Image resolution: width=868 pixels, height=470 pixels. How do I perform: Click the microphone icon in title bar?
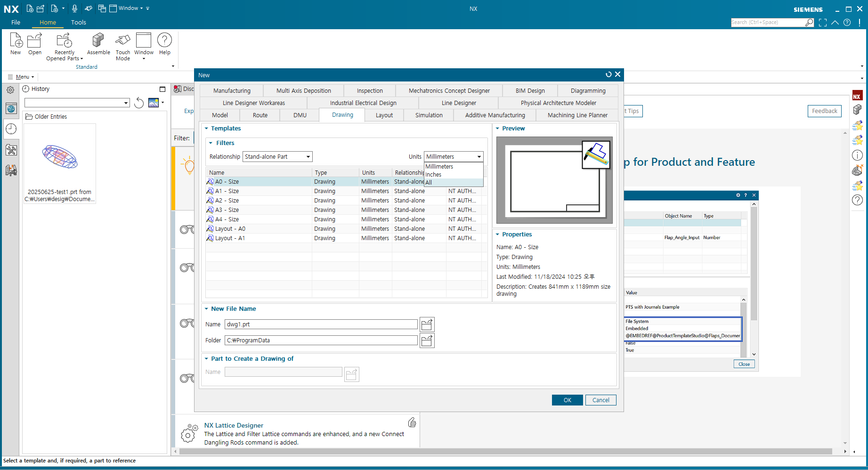tap(74, 8)
